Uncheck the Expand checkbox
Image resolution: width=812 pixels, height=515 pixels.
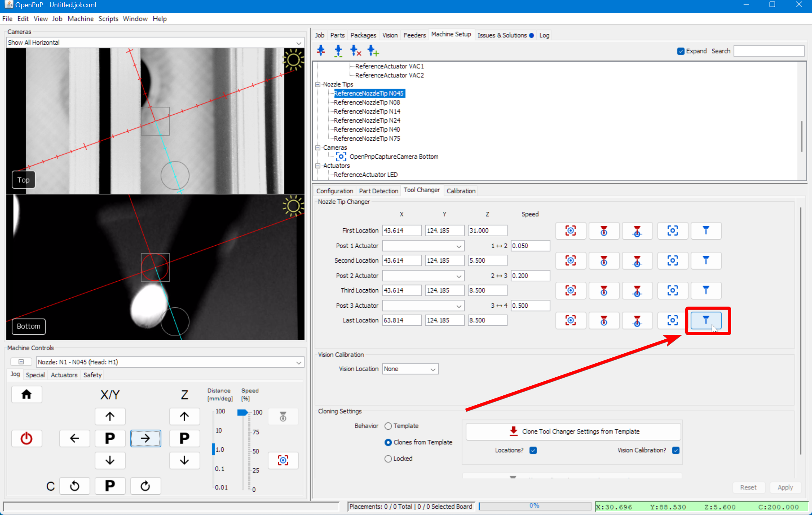click(680, 51)
